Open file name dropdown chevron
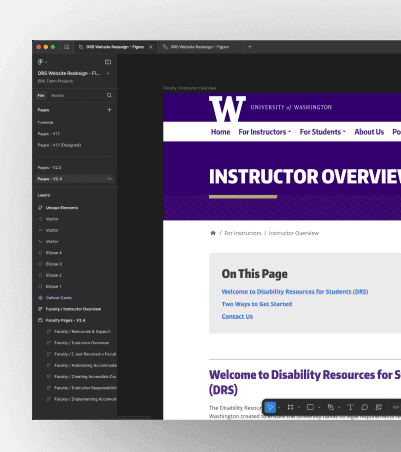Image resolution: width=401 pixels, height=452 pixels. point(108,73)
